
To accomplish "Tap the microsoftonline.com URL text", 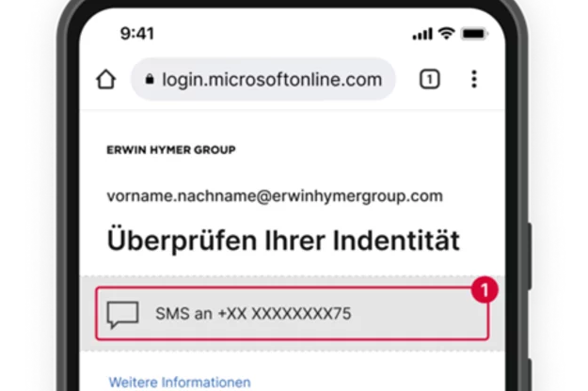I will 272,79.
